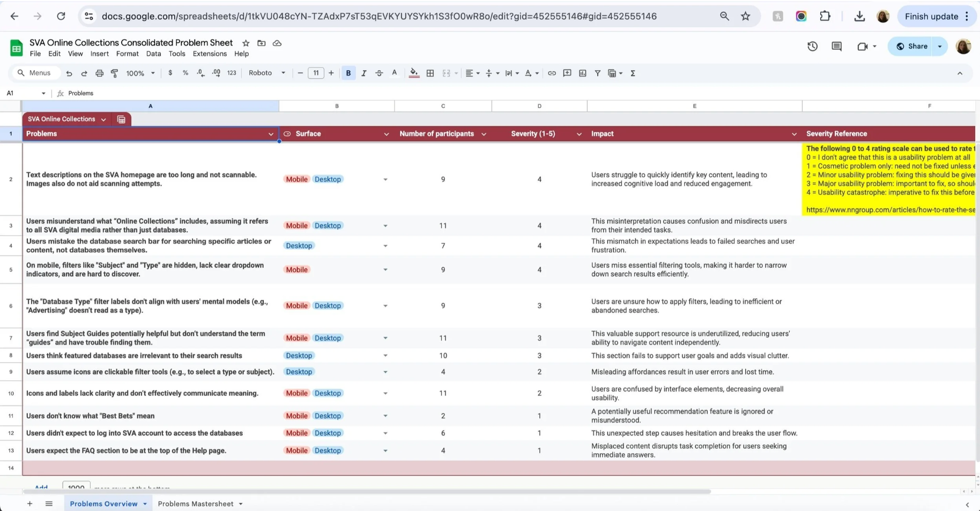Insert a chart via the toolbar icon

click(x=583, y=73)
